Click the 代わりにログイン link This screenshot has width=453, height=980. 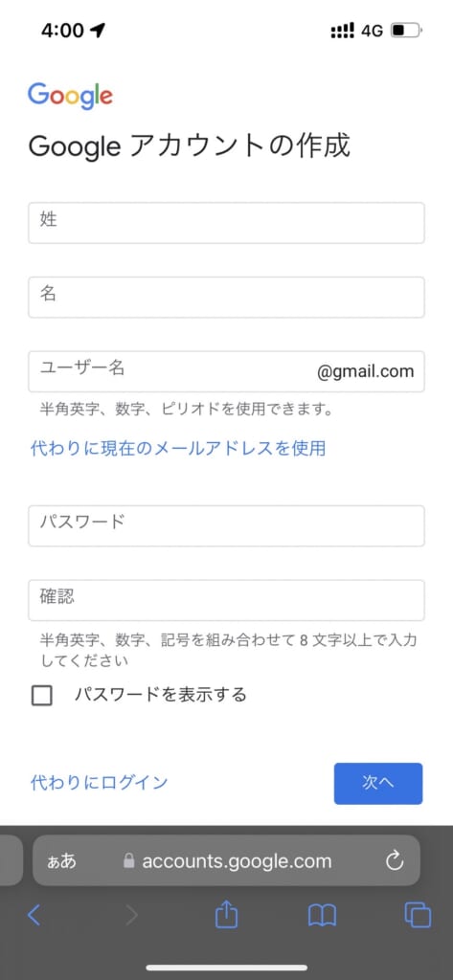100,783
